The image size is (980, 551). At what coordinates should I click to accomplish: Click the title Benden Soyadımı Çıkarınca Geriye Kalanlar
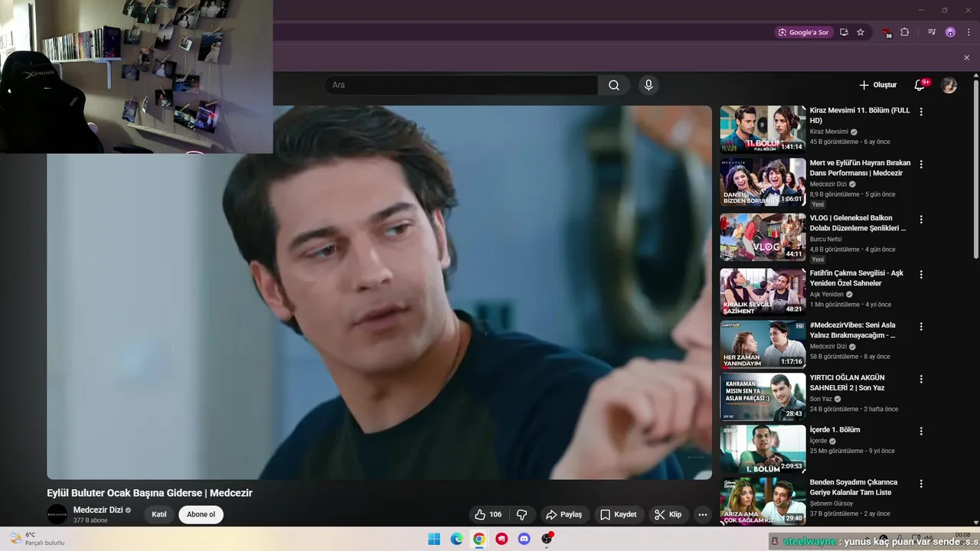(854, 487)
